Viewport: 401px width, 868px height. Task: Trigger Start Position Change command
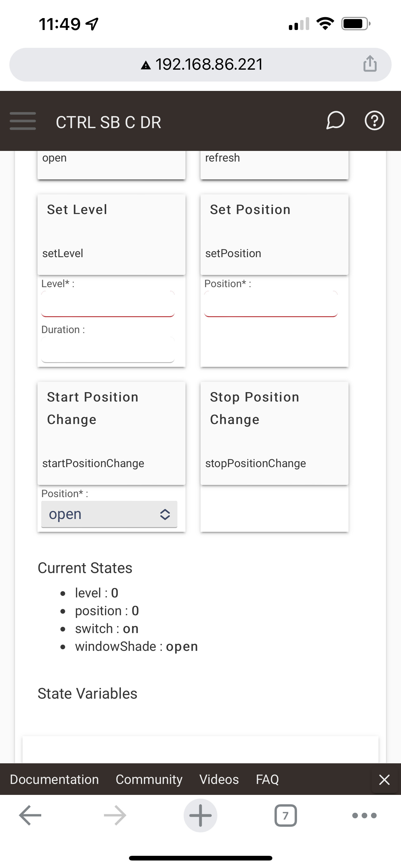coord(111,433)
